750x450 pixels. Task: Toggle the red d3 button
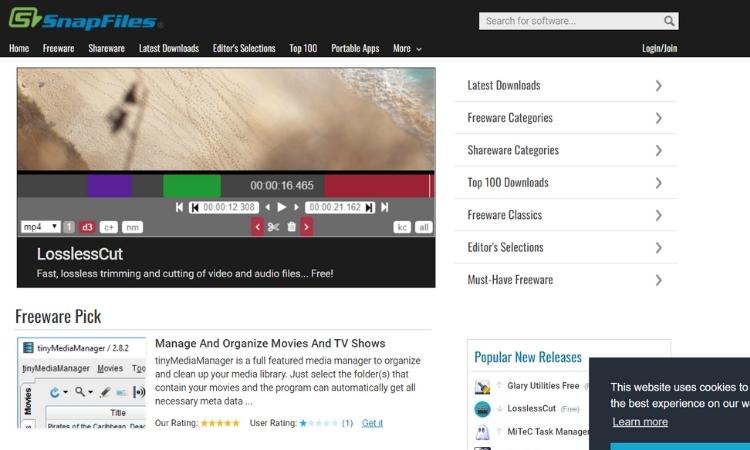click(x=87, y=227)
